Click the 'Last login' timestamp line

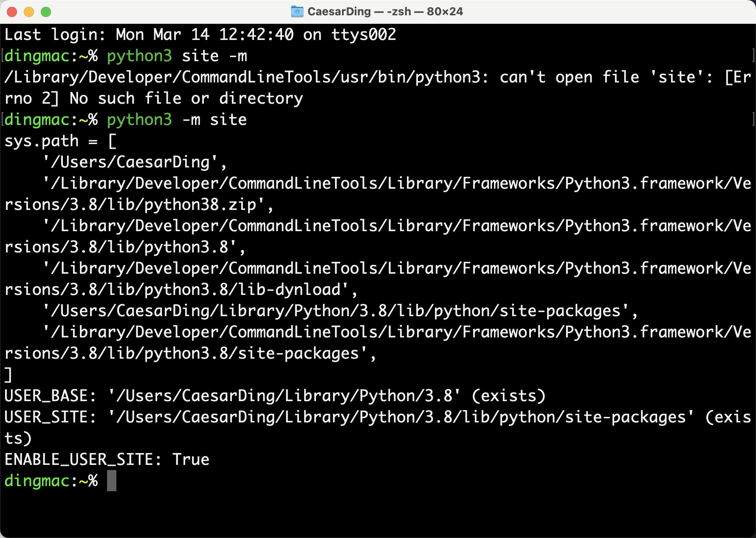[200, 34]
